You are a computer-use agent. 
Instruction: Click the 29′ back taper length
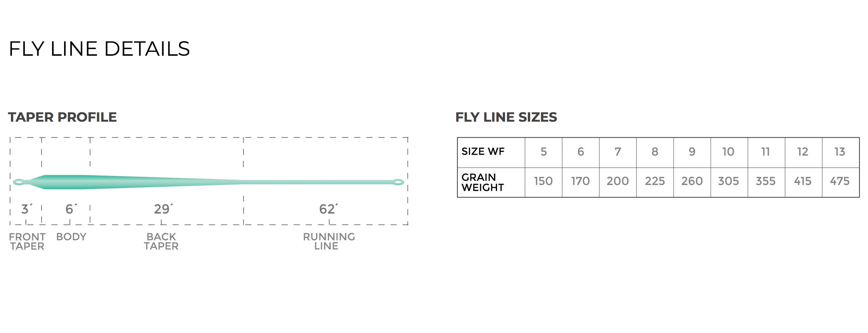pos(163,209)
